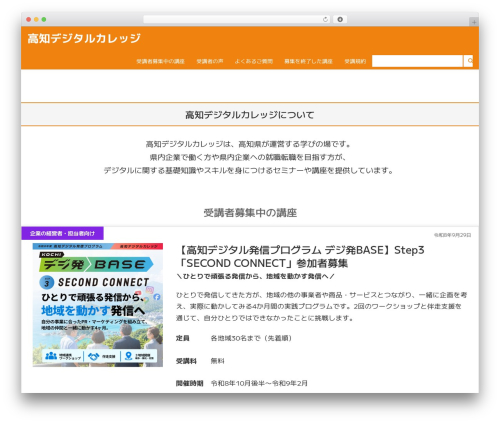This screenshot has height=423, width=500.
Task: Open 受講規約 menu item
Action: tap(355, 61)
